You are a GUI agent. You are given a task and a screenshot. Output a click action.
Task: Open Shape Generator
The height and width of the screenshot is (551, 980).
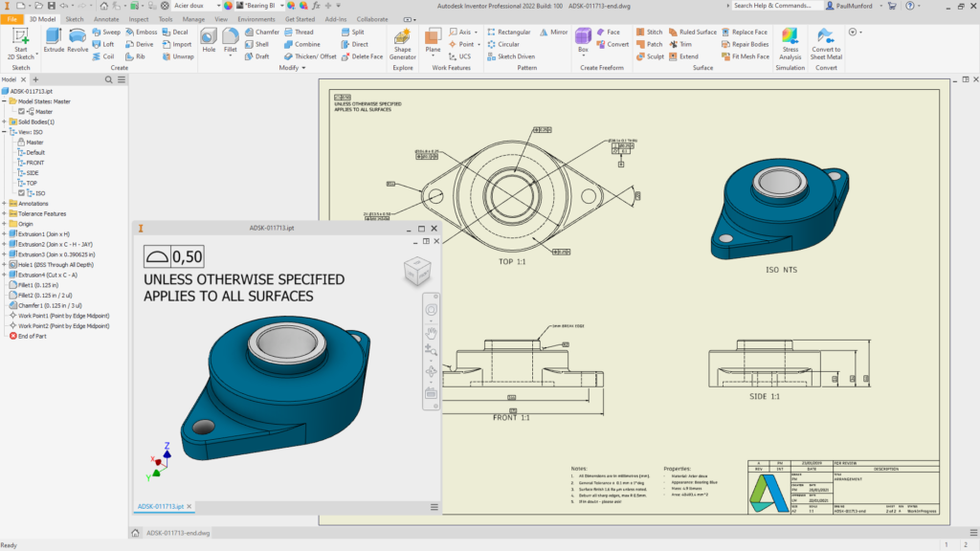403,44
